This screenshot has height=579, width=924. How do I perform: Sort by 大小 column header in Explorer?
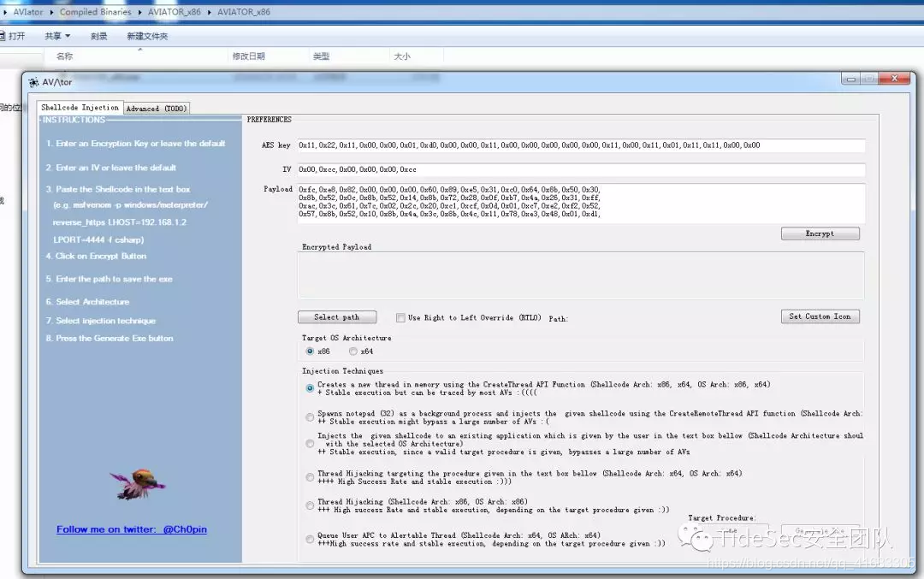pyautogui.click(x=402, y=56)
